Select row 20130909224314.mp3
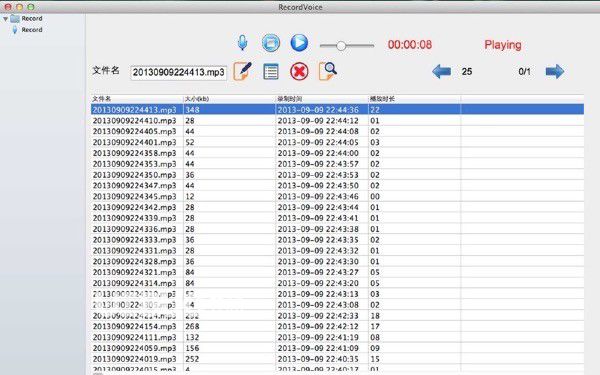 coord(337,283)
